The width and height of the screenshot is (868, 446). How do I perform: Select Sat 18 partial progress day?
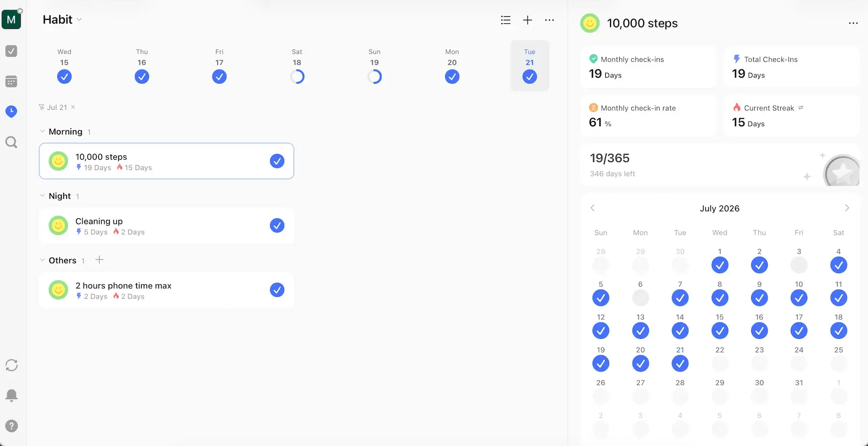pos(297,66)
